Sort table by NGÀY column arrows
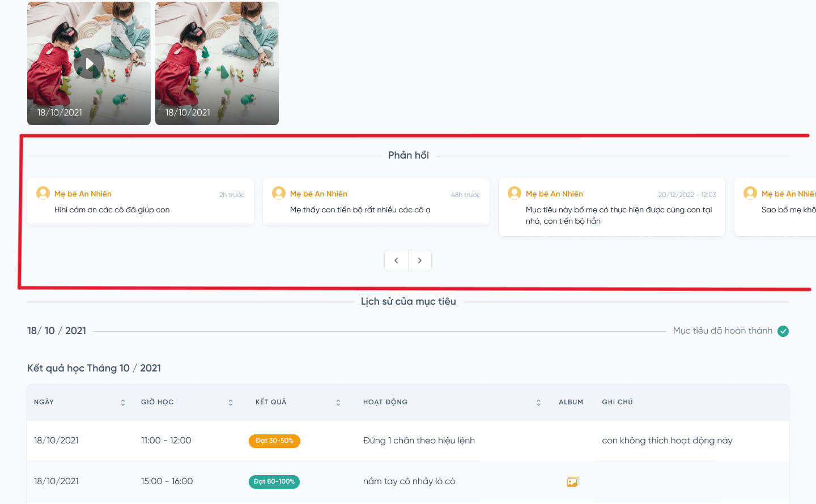The height and width of the screenshot is (504, 816). coord(123,403)
